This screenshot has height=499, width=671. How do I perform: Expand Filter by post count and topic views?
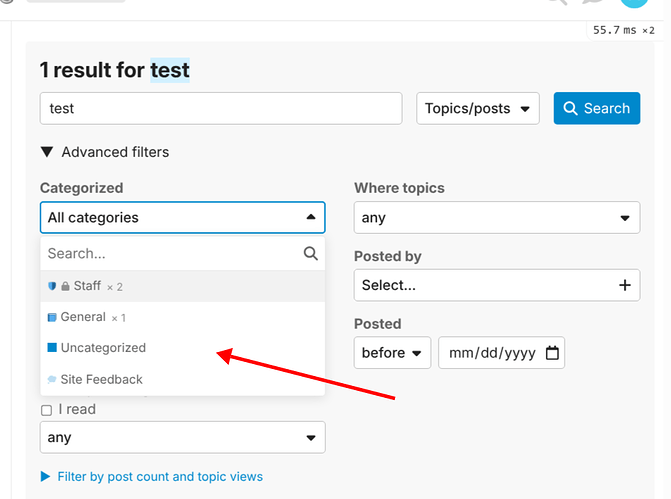point(152,476)
